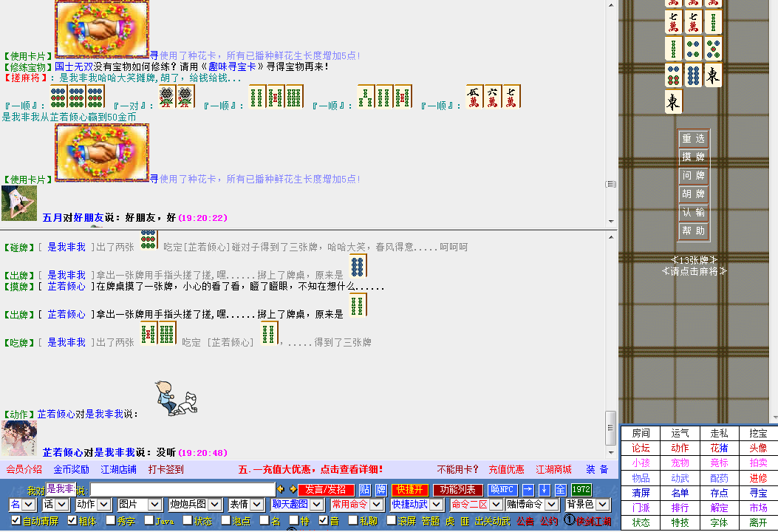Viewport: 778px width, 532px height.
Task: Open 会员介绍 in the link bar
Action: pyautogui.click(x=24, y=469)
